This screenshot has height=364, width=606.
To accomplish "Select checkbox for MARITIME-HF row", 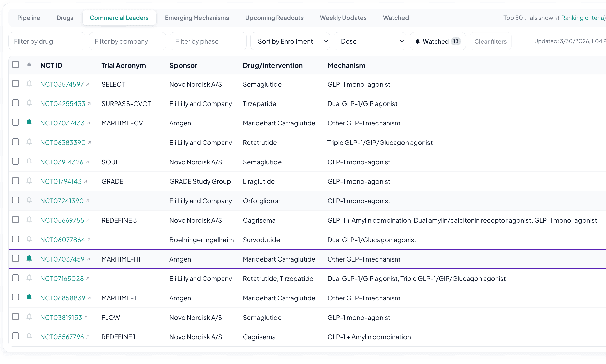I will coord(16,258).
